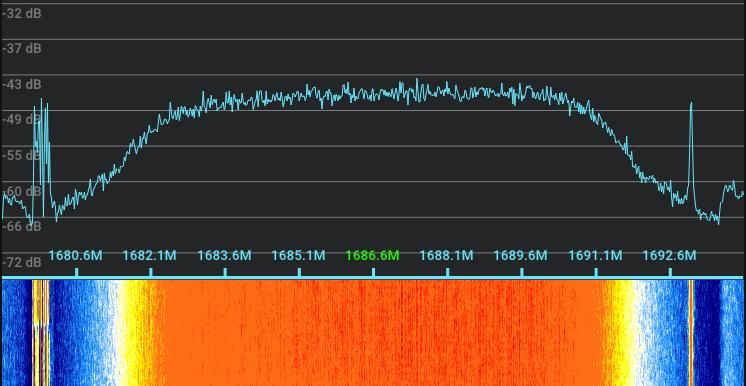Screen dimensions: 746x386
Task: Click the -55 dB scale label
Action: coord(22,155)
